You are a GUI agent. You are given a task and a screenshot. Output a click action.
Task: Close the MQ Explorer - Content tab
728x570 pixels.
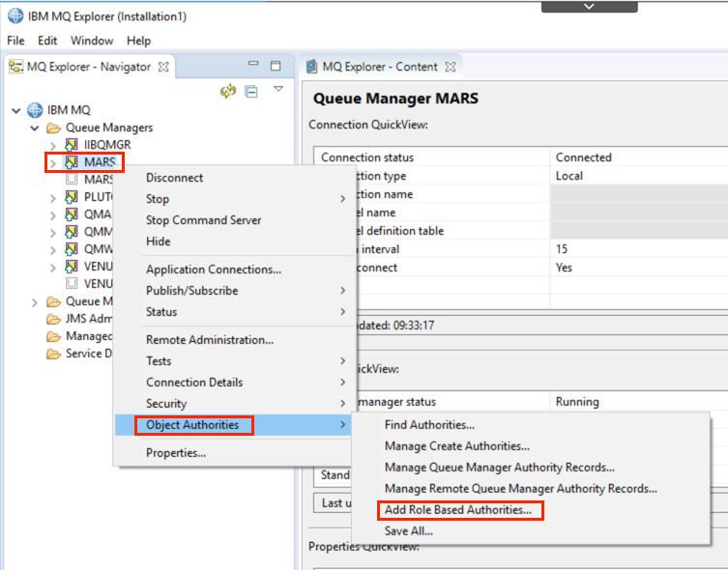tap(450, 67)
